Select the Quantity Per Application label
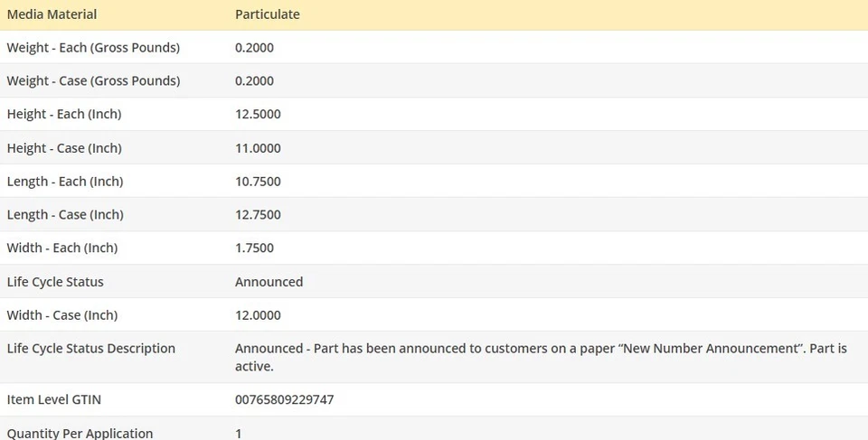Screen dimensions: 868x440 tap(80, 433)
